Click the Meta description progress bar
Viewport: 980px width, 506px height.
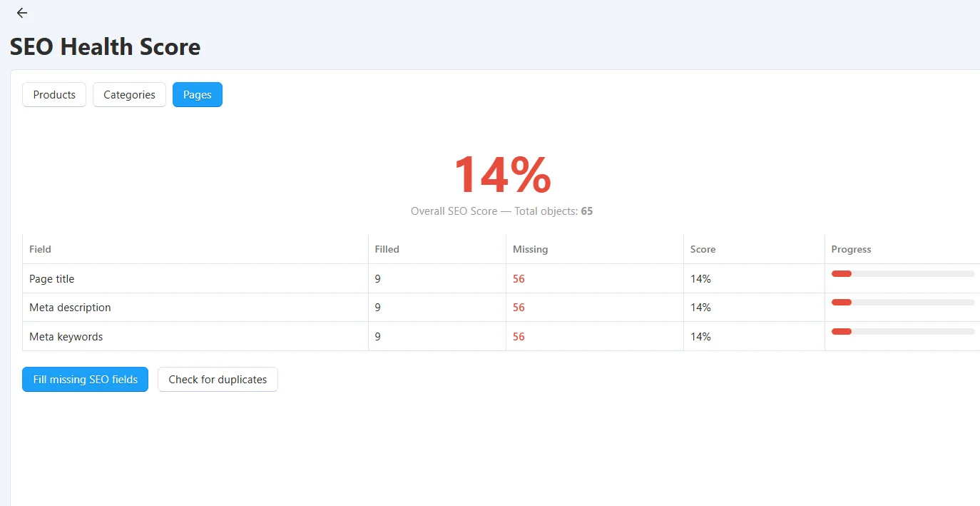[903, 303]
